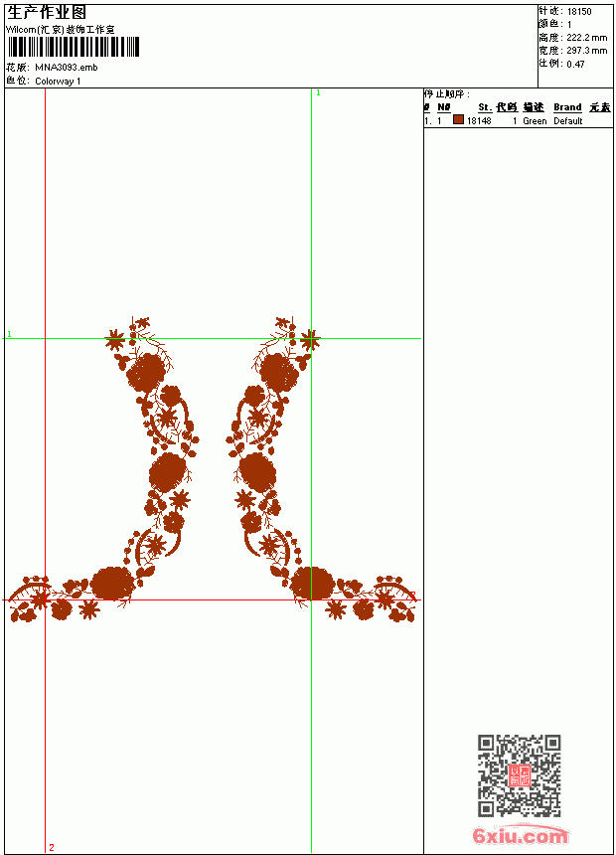Image resolution: width=616 pixels, height=855 pixels.
Task: Click the green vertical guide marker 1
Action: (318, 93)
